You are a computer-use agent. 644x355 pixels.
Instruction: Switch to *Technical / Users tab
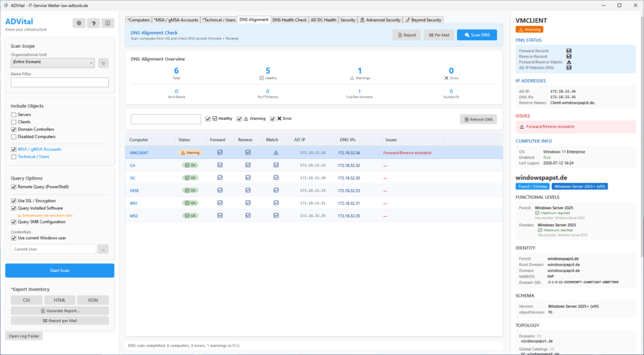[x=219, y=19]
